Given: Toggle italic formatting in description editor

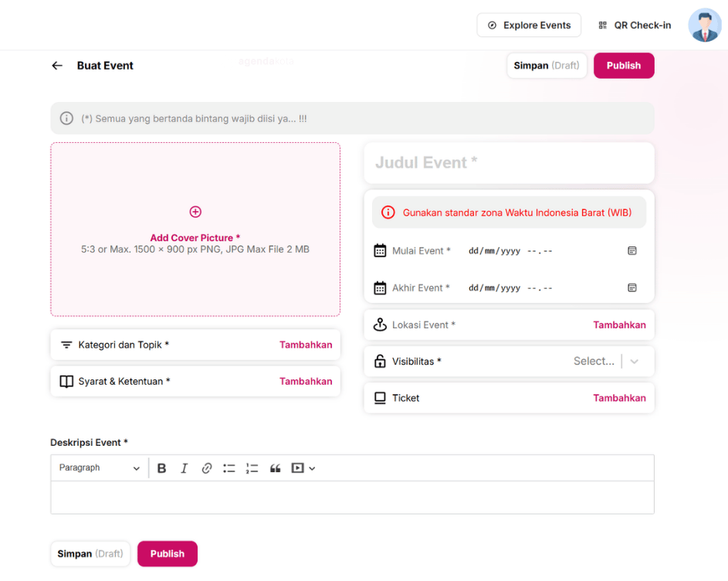Looking at the screenshot, I should [x=184, y=468].
